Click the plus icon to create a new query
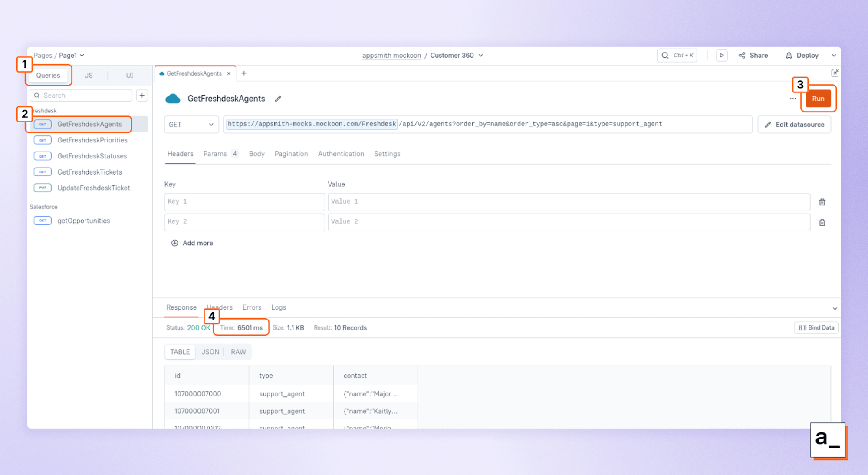 pyautogui.click(x=142, y=95)
